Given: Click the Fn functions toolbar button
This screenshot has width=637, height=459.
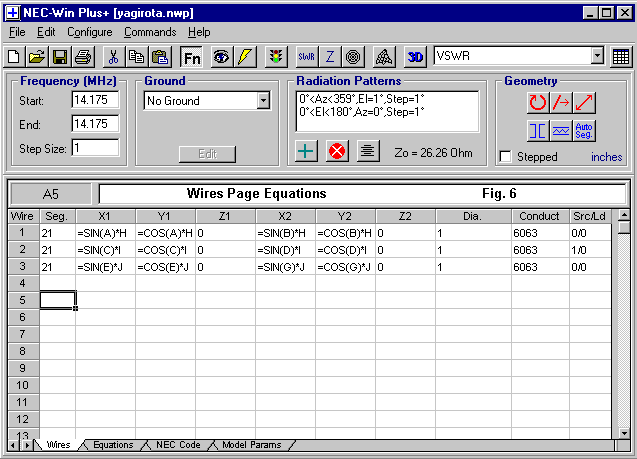Looking at the screenshot, I should click(x=191, y=57).
